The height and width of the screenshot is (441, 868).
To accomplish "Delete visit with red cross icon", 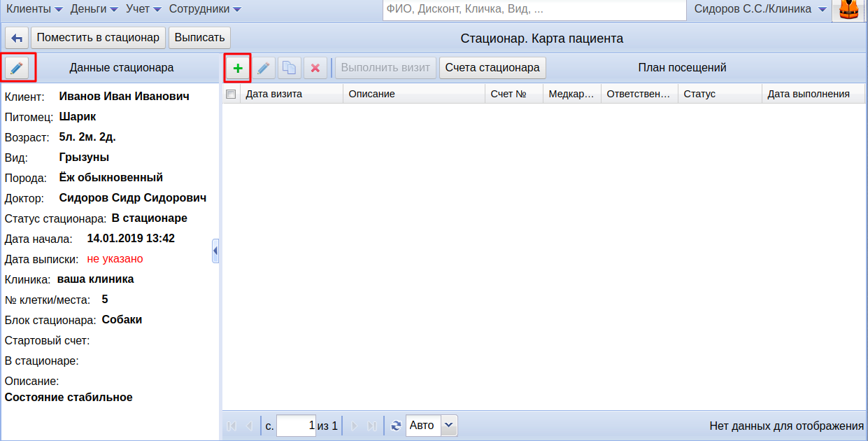I will click(x=315, y=68).
